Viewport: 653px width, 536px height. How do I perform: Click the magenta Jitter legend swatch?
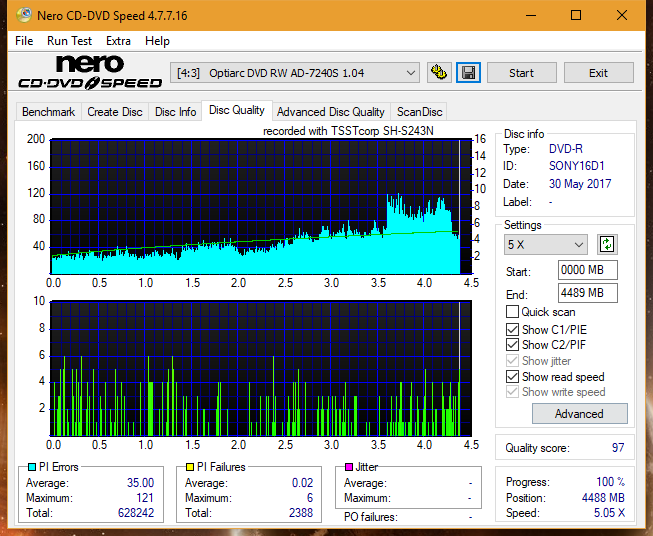pyautogui.click(x=349, y=467)
